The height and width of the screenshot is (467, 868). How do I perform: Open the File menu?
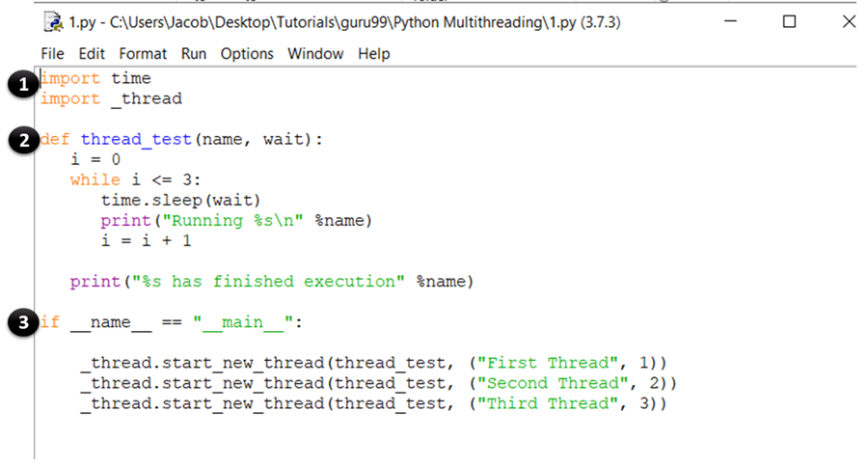coord(53,54)
